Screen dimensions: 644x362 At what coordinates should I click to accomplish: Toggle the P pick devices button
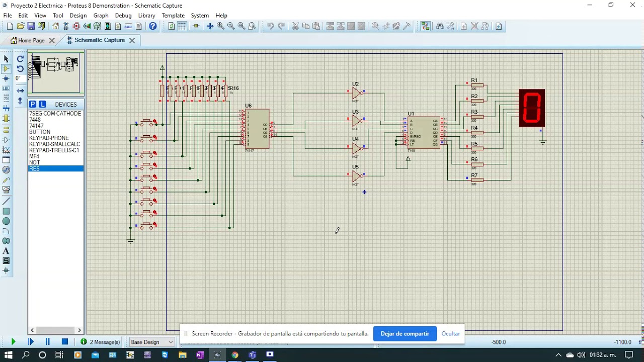pos(33,104)
